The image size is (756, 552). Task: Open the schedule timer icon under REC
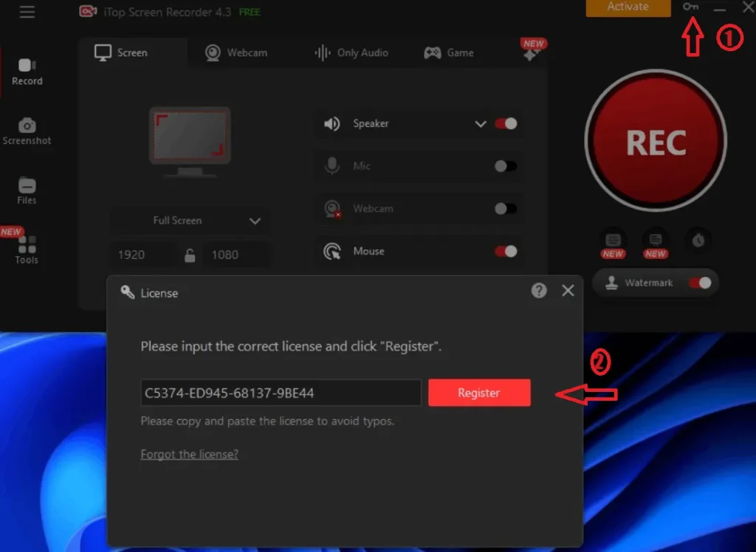click(x=698, y=240)
